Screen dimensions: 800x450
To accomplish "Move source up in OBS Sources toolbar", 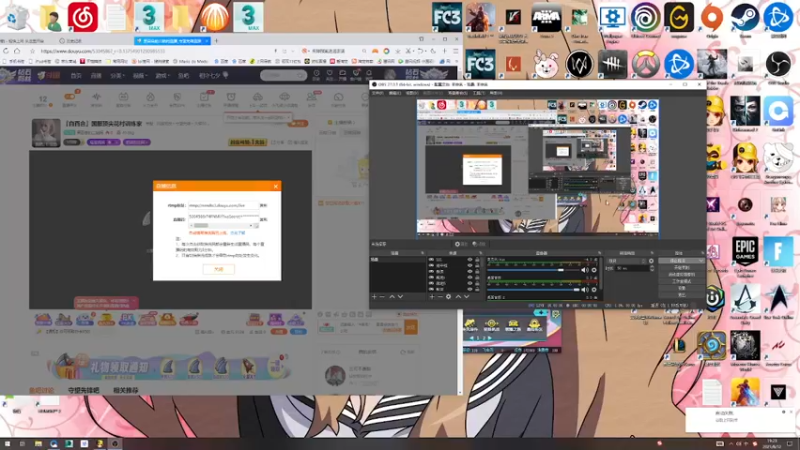I will [458, 296].
